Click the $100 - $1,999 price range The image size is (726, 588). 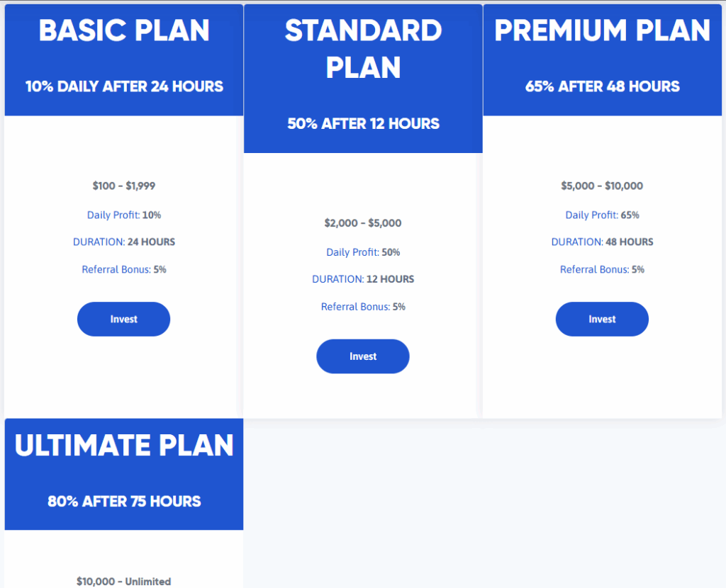(124, 186)
